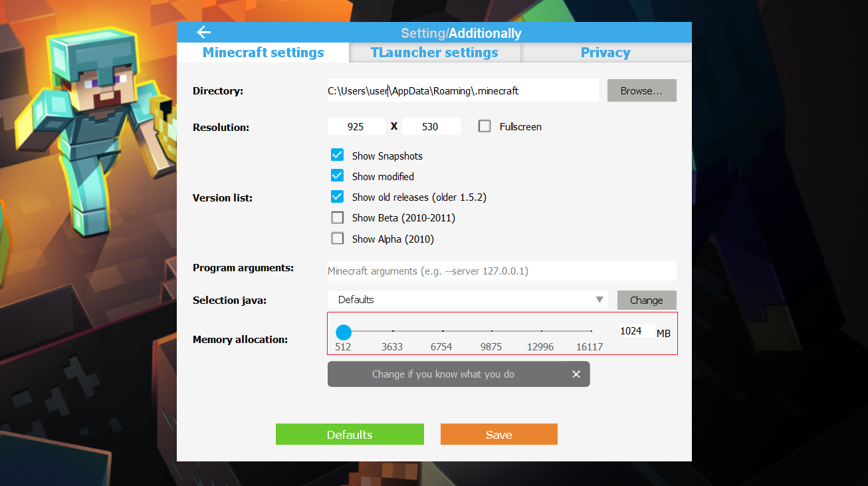Select the Minecraft settings tab

[x=263, y=53]
